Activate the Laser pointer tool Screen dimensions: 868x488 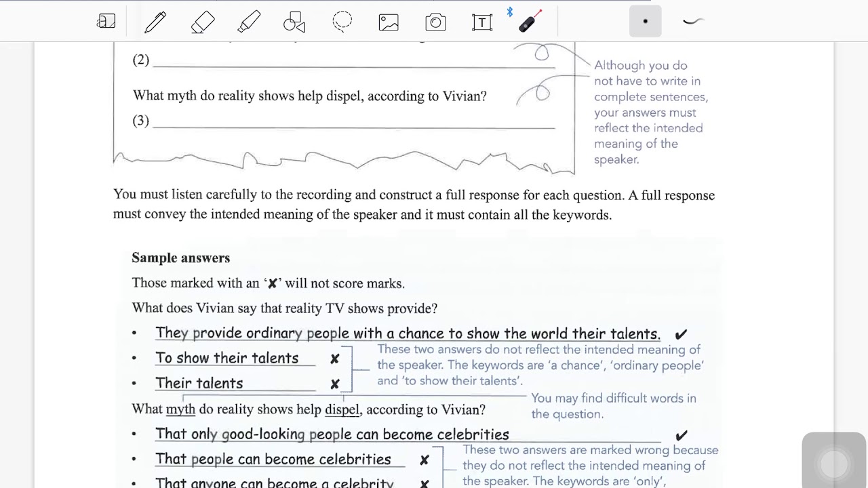(530, 22)
